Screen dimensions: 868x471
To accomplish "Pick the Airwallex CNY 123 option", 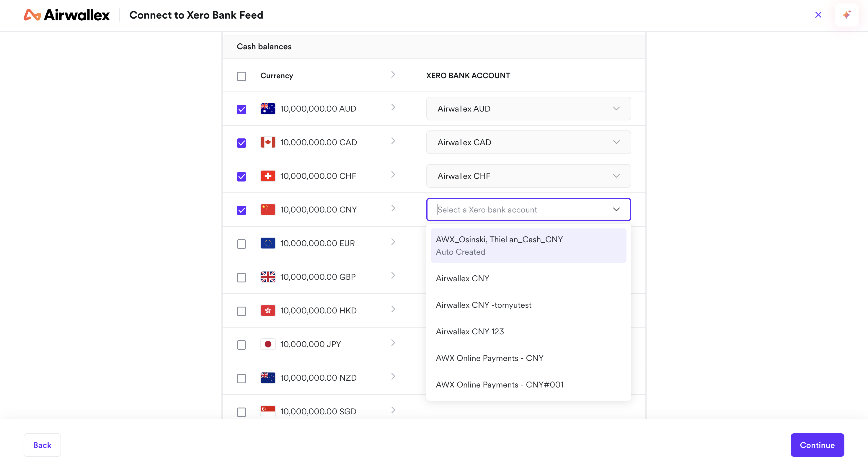I will pos(528,332).
